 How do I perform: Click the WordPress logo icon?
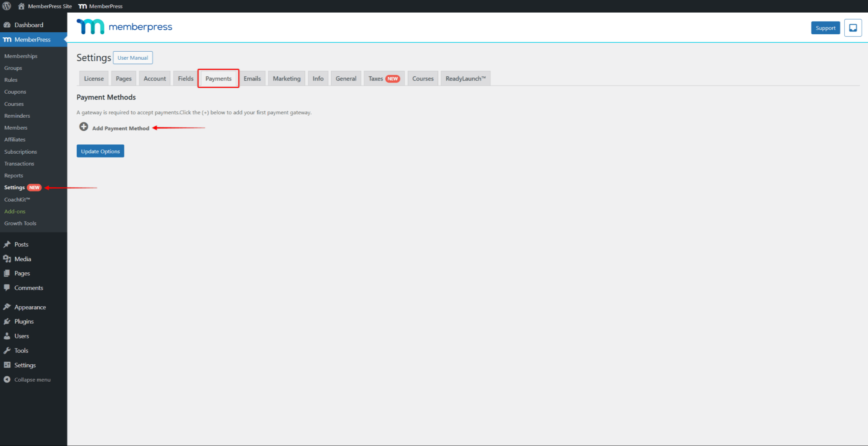pos(7,6)
